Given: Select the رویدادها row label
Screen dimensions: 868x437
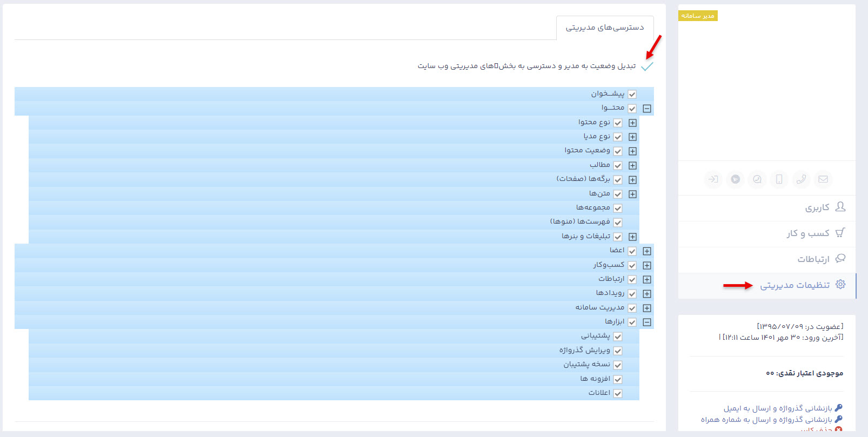Looking at the screenshot, I should coord(610,293).
